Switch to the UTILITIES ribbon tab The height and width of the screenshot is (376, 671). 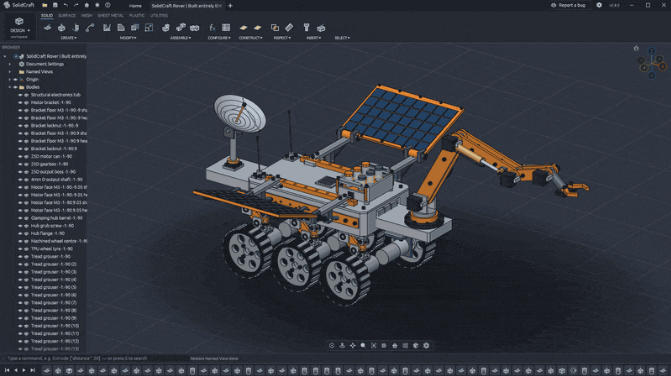click(159, 15)
